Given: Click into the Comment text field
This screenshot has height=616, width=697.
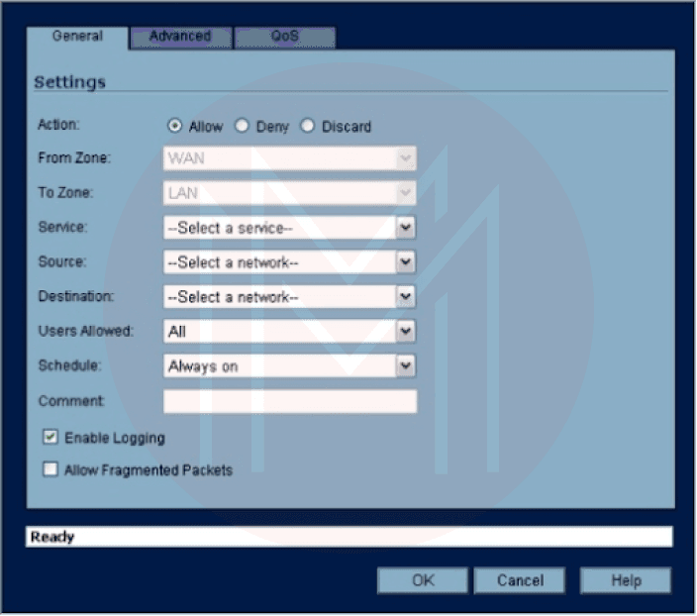Looking at the screenshot, I should (289, 401).
